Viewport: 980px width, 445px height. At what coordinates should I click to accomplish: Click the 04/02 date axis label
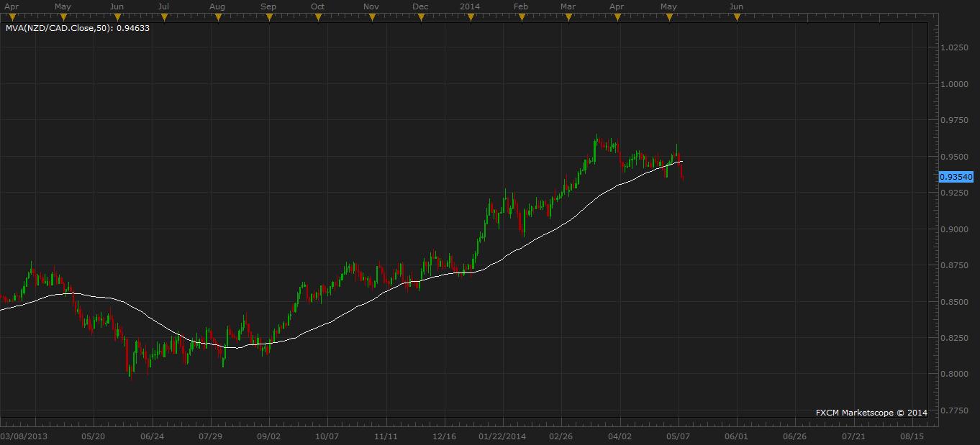click(x=620, y=436)
